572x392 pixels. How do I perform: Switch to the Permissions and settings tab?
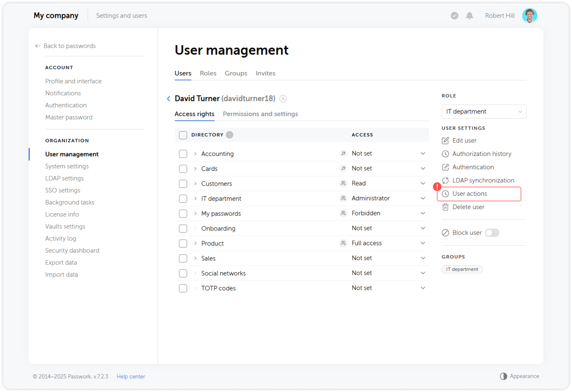260,114
